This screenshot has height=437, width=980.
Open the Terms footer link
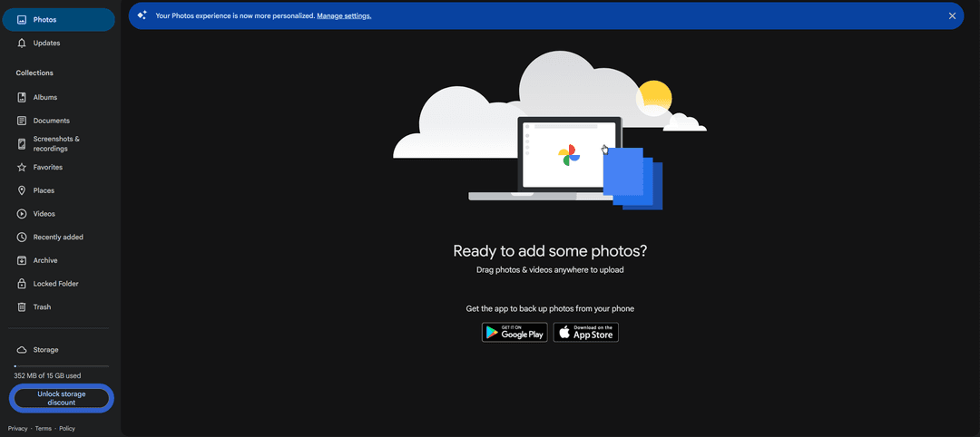pos(44,428)
